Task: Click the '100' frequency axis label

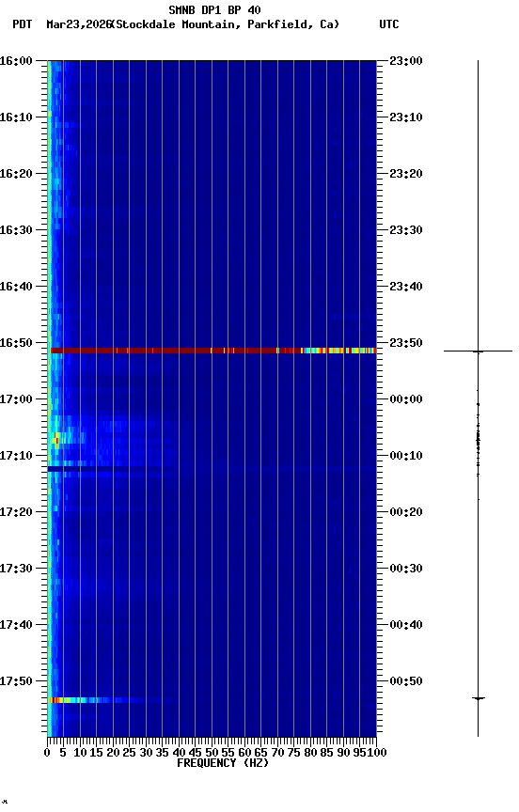Action: coord(377,754)
